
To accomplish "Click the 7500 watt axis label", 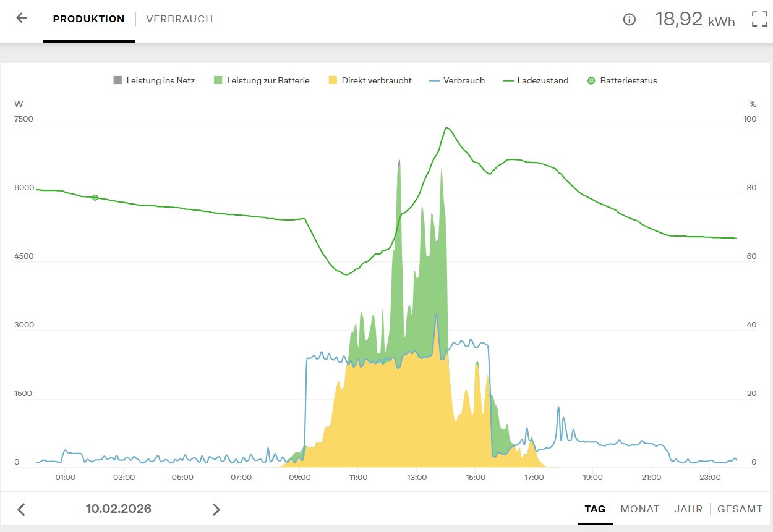I will [x=23, y=119].
